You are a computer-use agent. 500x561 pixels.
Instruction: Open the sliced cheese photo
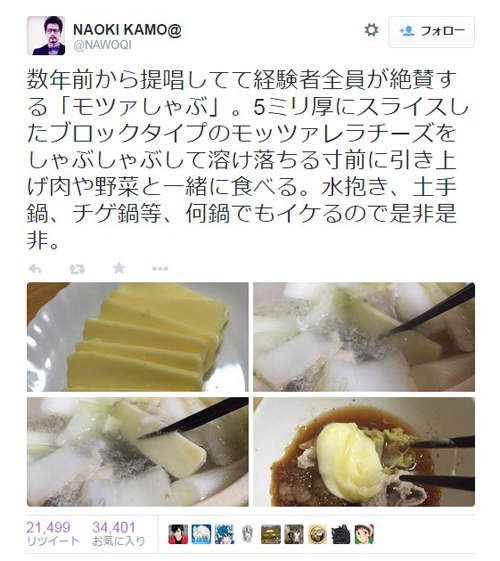pyautogui.click(x=138, y=337)
